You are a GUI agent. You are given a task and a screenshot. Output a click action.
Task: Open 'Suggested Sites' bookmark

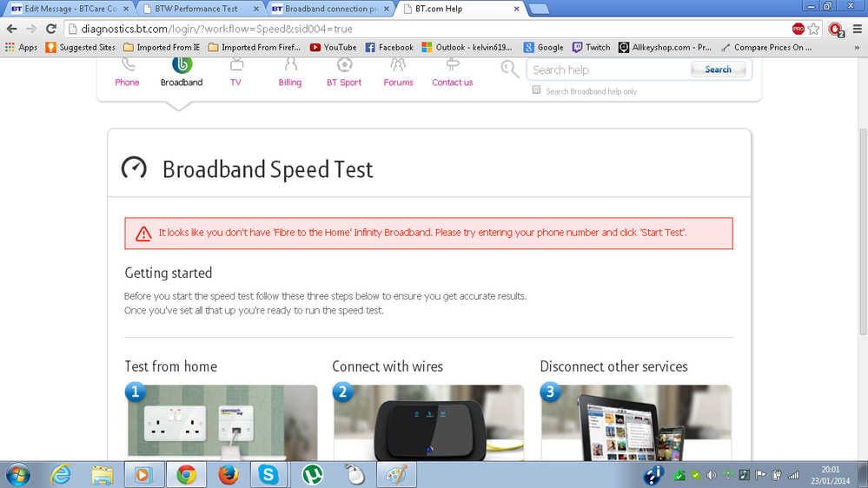80,48
